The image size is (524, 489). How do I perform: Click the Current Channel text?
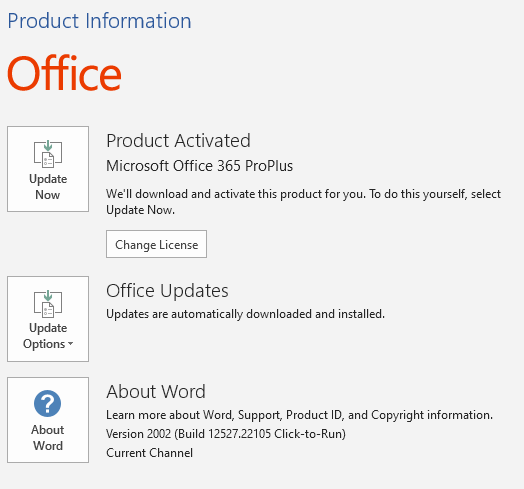click(x=149, y=453)
